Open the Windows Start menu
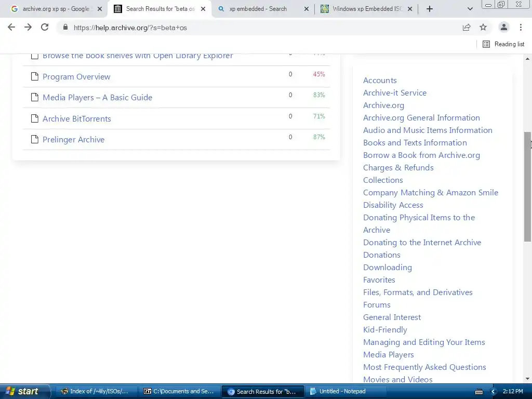The height and width of the screenshot is (399, 532). pos(24,391)
